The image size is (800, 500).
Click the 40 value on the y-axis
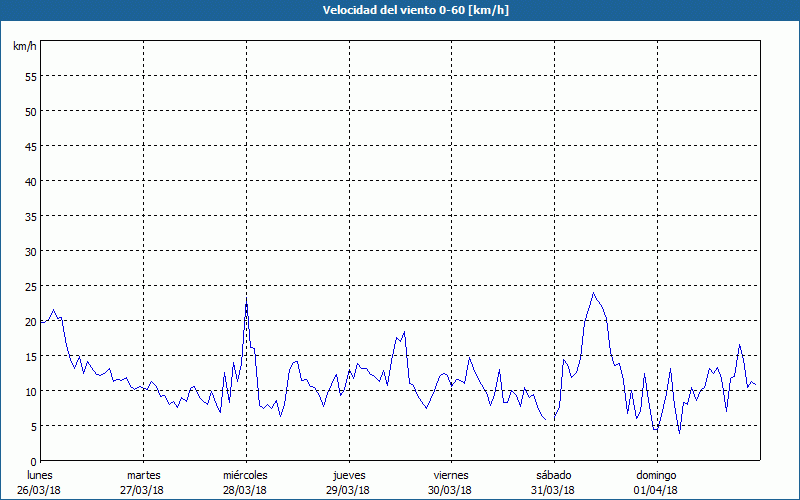[30, 181]
